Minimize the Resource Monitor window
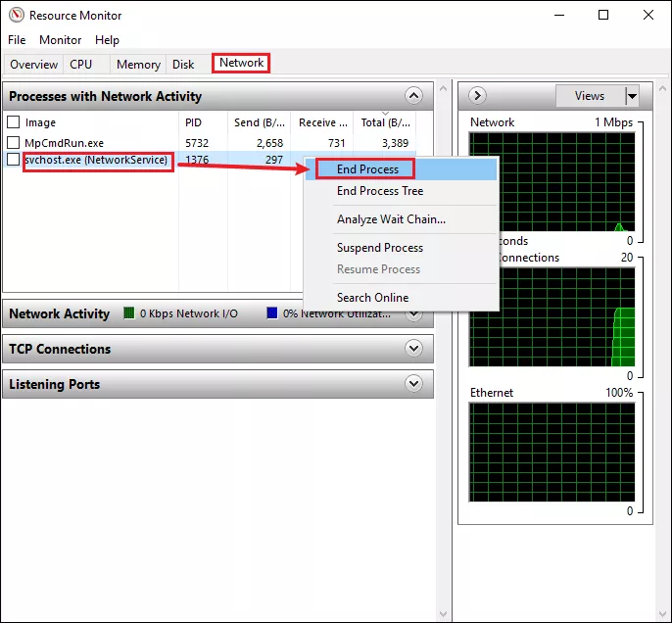 tap(559, 15)
